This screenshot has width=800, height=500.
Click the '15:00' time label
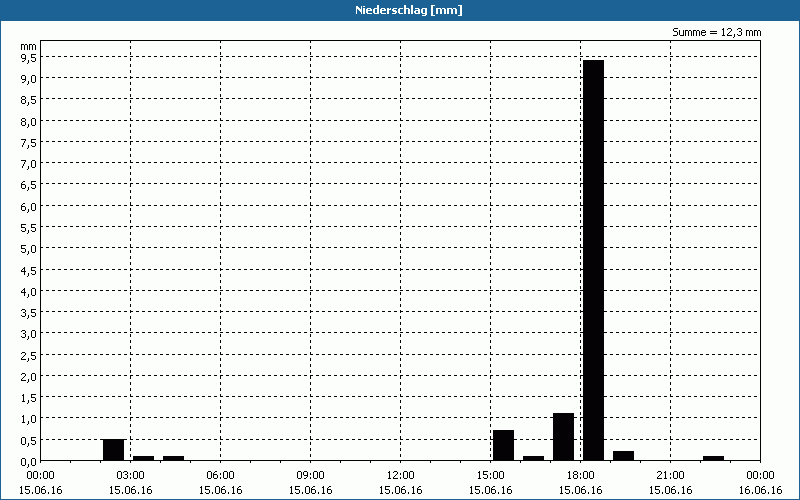490,476
